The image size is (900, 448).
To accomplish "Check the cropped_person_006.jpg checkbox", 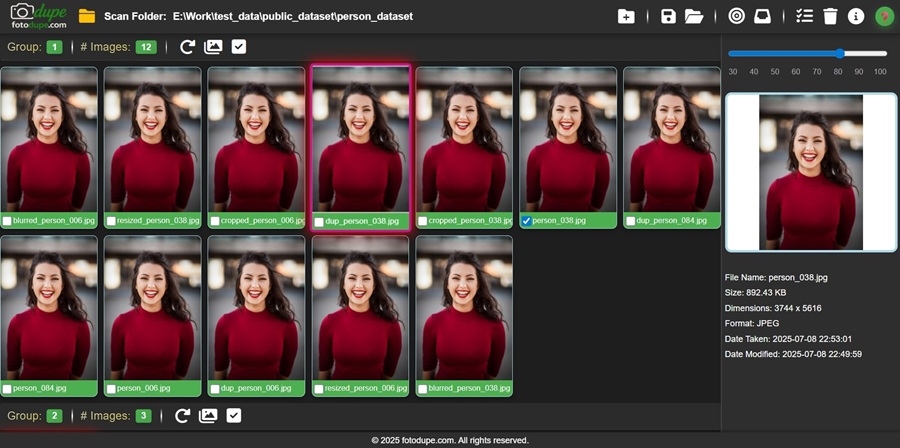I will 215,221.
